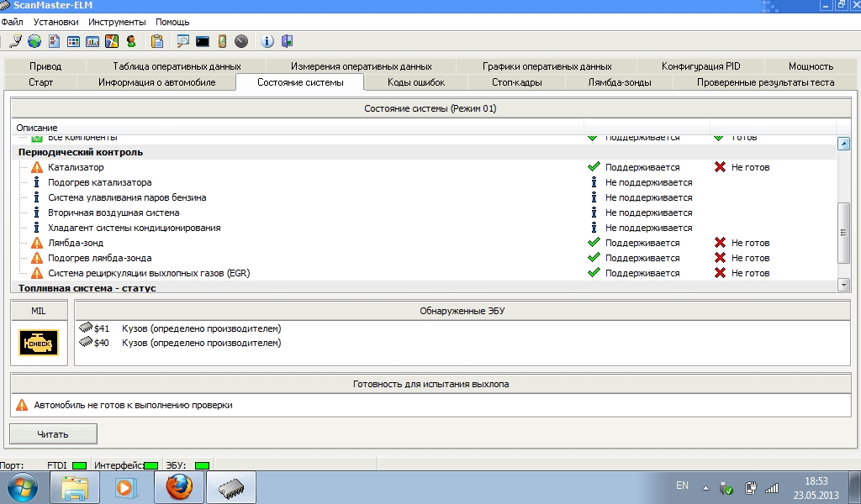This screenshot has width=861, height=504.
Task: Click the clipboard report toolbar icon
Action: [x=157, y=41]
